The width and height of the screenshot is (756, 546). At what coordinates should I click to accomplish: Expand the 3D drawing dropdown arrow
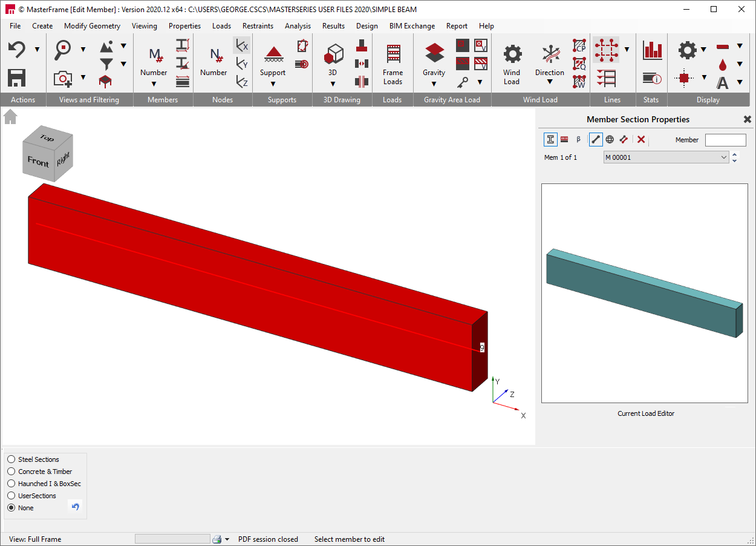click(333, 84)
